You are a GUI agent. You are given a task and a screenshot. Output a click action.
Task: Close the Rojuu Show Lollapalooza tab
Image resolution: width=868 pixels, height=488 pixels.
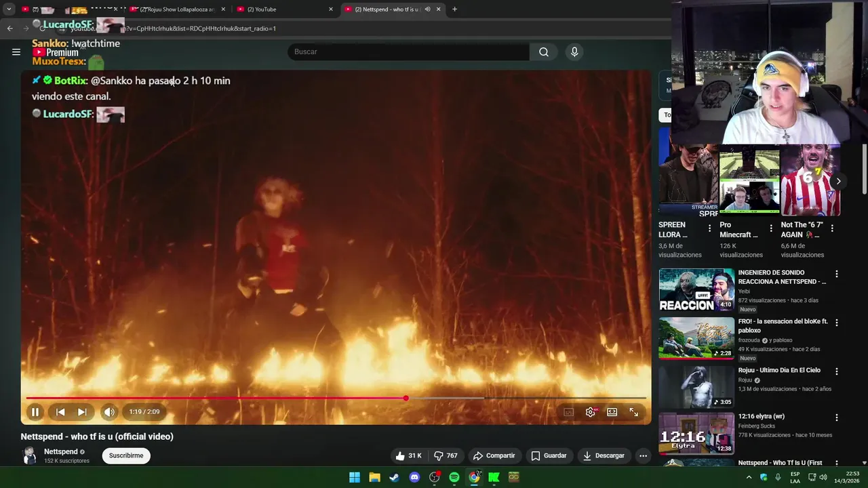click(223, 9)
